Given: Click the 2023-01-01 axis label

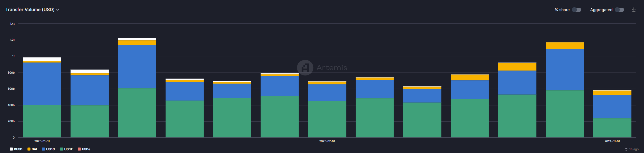Looking at the screenshot, I should (x=42, y=141).
